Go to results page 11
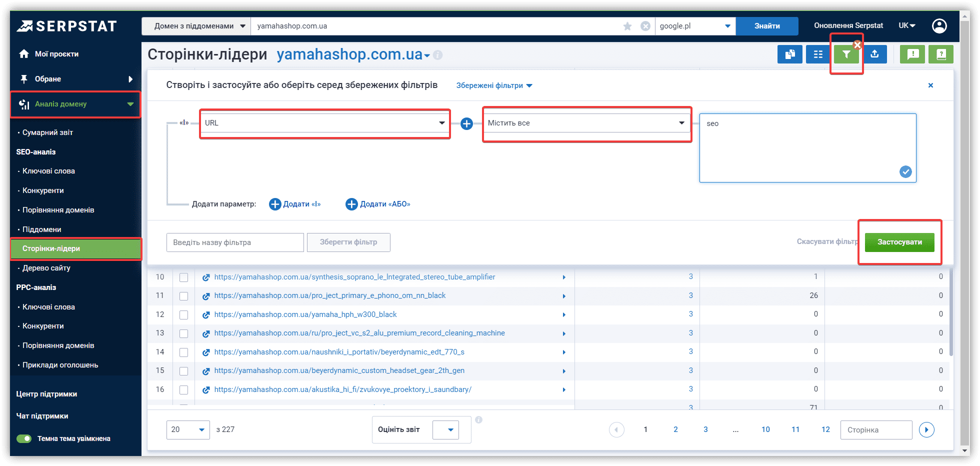 tap(795, 429)
